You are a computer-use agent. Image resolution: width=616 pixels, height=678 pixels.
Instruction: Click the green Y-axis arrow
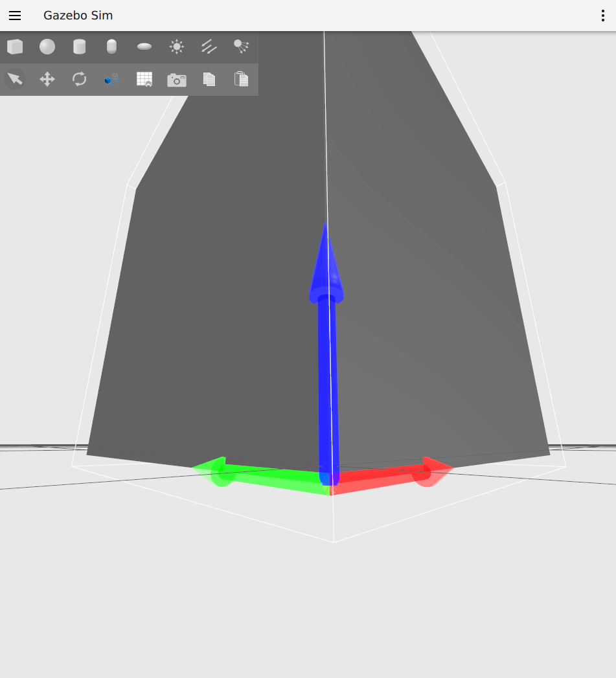(x=260, y=476)
